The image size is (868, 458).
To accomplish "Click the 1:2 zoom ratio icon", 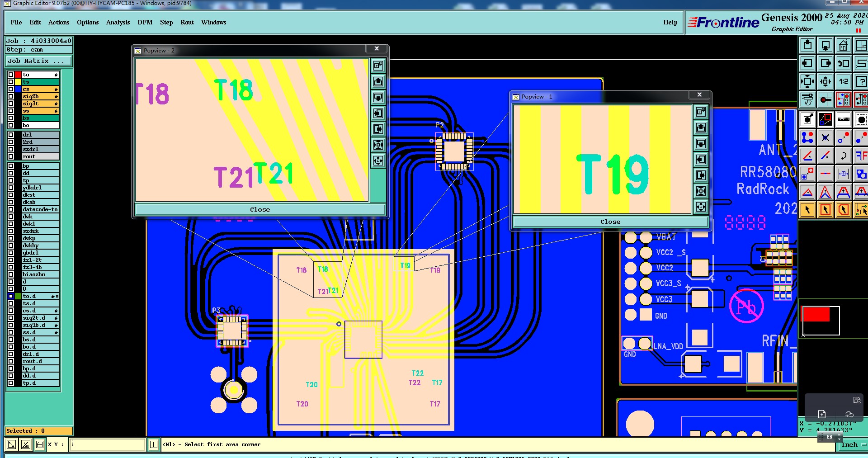I will tap(844, 81).
